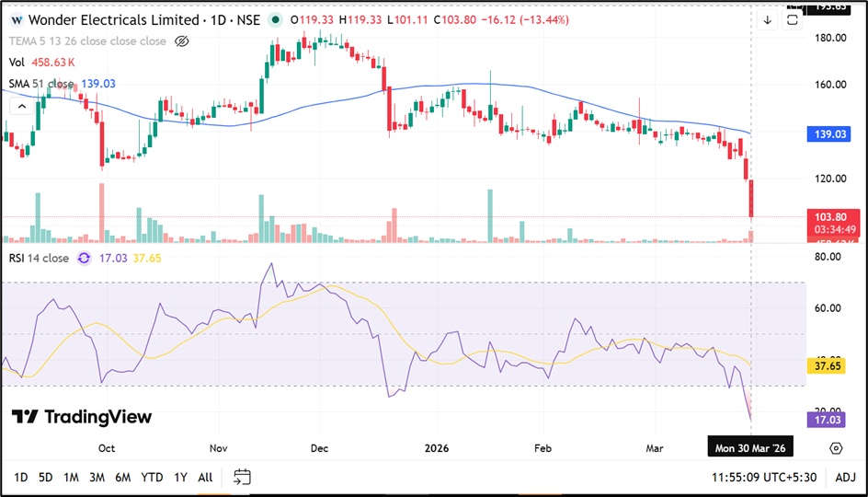
Task: Switch to the 3M time range
Action: point(97,477)
